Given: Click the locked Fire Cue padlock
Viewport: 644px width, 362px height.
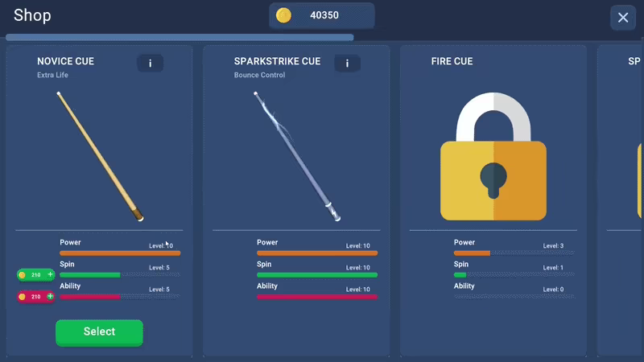Looking at the screenshot, I should click(x=493, y=156).
